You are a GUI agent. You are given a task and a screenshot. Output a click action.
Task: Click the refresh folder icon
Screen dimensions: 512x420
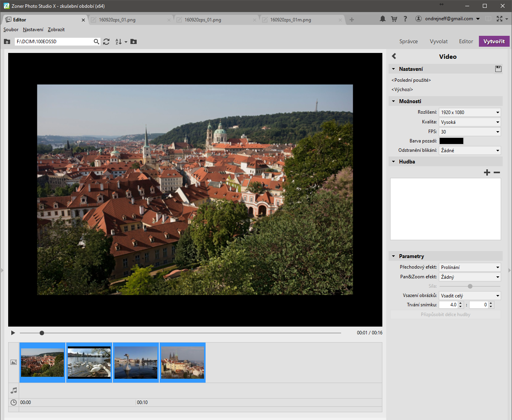click(106, 42)
